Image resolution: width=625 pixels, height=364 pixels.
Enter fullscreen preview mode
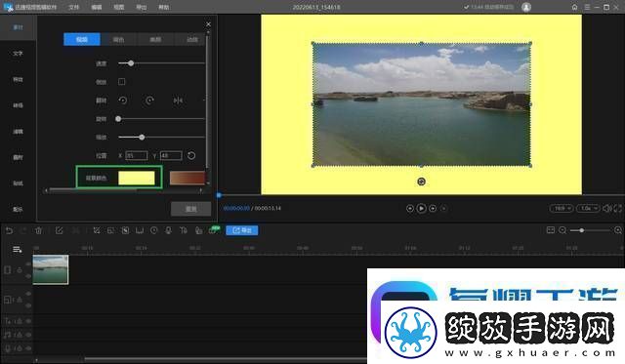[x=618, y=208]
